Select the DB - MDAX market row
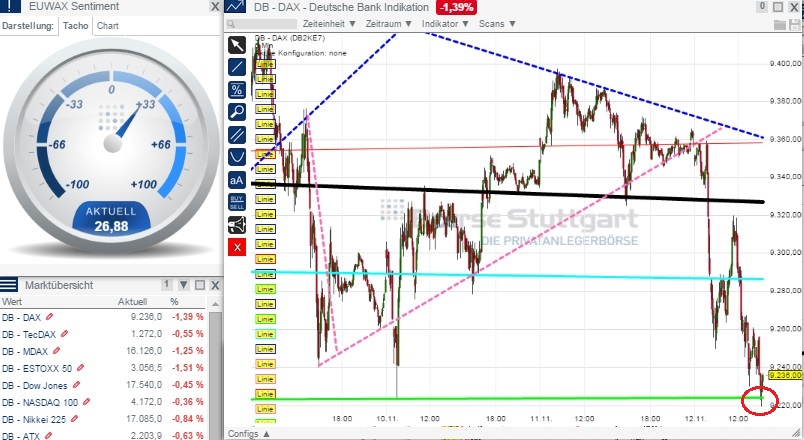804x440 pixels. [x=103, y=351]
